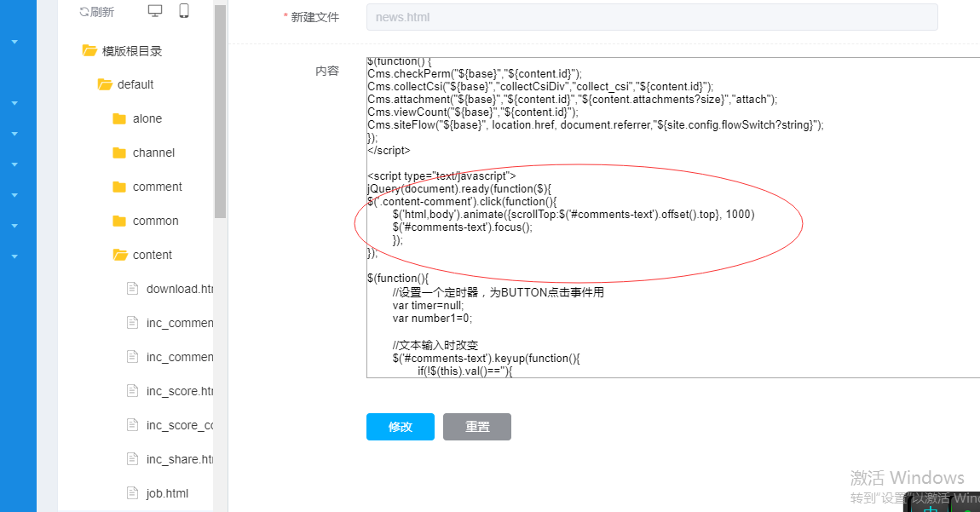Open download.html template file
This screenshot has height=512, width=980.
180,289
